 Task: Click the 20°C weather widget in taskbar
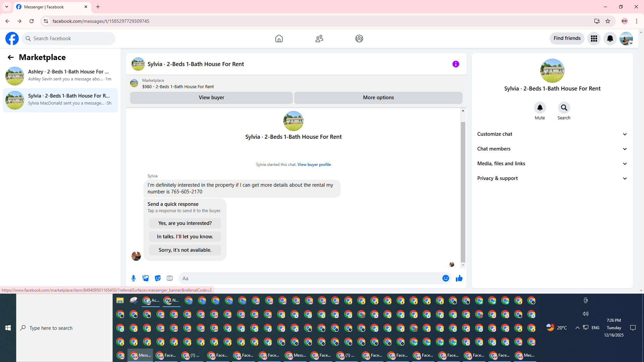[557, 327]
